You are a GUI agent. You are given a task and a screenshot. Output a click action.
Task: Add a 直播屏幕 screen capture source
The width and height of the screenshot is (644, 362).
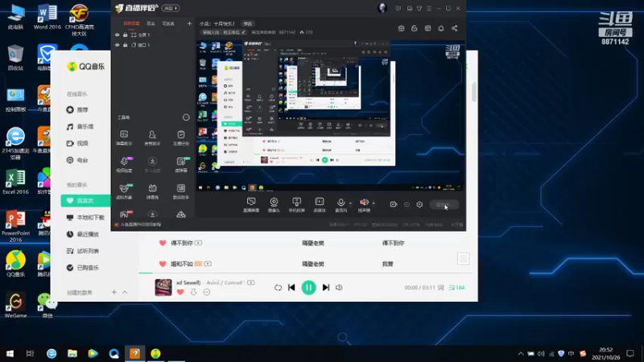[251, 204]
